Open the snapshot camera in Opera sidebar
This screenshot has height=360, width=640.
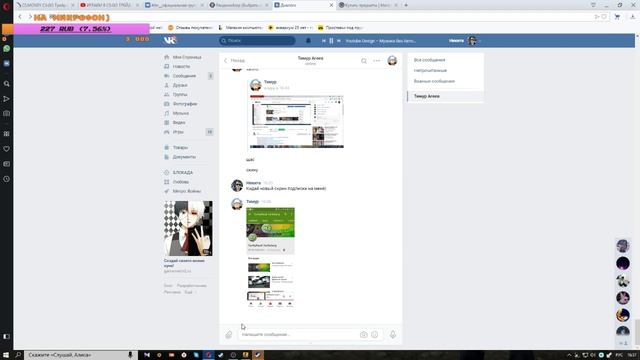point(7,113)
